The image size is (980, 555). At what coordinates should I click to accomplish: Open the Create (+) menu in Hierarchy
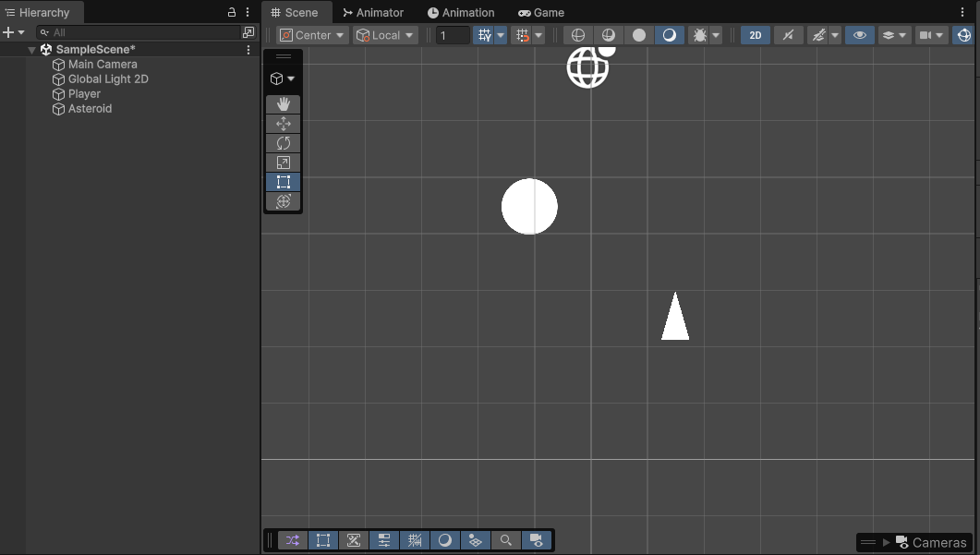[13, 32]
